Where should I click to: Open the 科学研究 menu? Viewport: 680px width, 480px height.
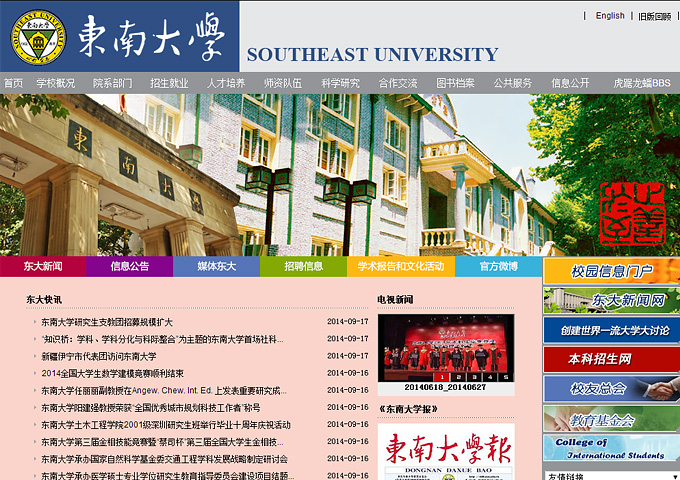click(x=340, y=83)
